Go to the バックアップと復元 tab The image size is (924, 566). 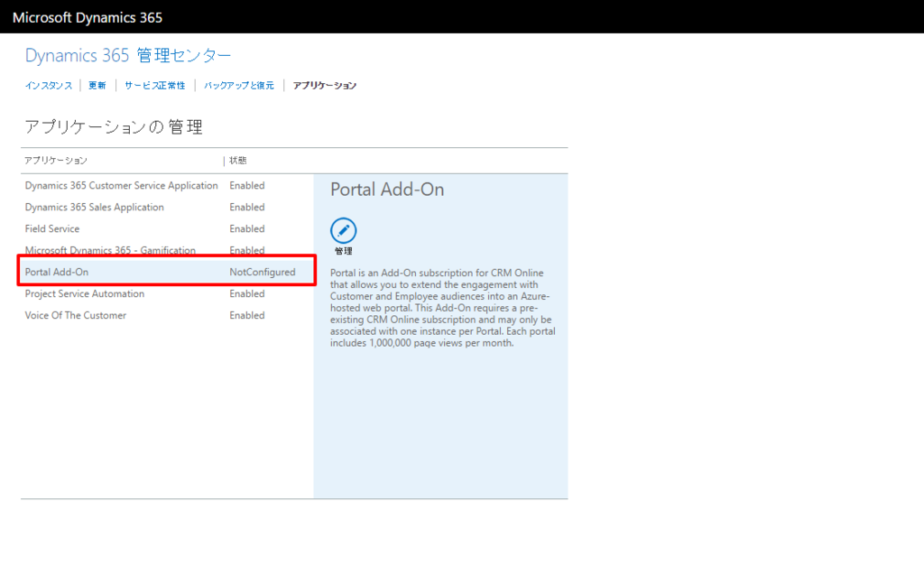238,86
